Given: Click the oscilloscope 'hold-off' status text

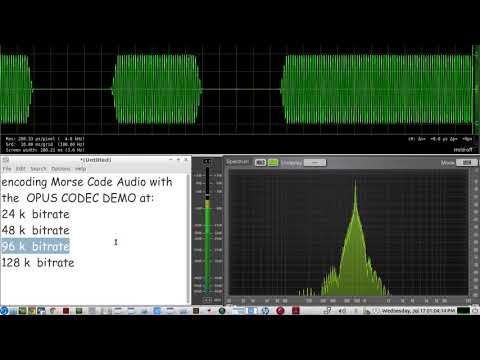Looking at the screenshot, I should pos(463,150).
